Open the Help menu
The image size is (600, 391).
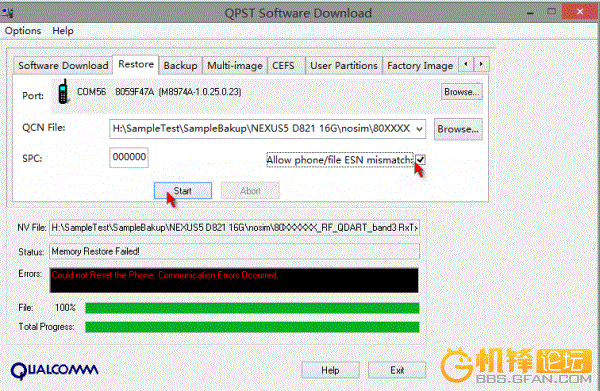click(63, 31)
